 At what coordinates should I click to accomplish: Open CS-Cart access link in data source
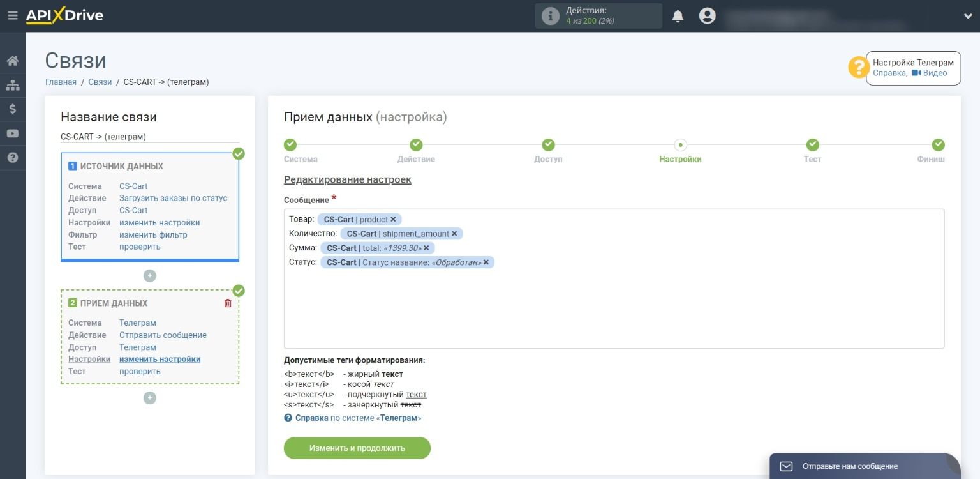[133, 210]
